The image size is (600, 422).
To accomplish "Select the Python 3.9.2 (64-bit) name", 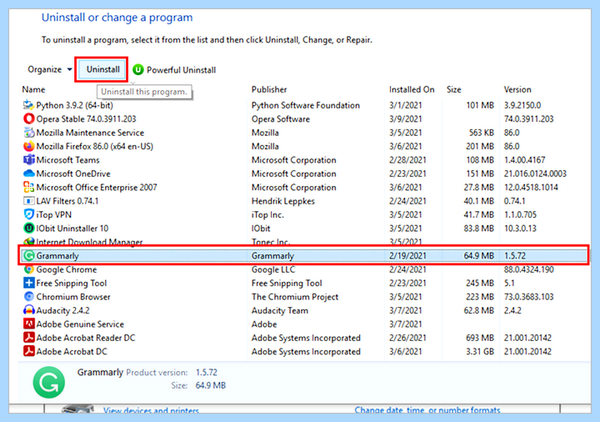I will pos(75,105).
